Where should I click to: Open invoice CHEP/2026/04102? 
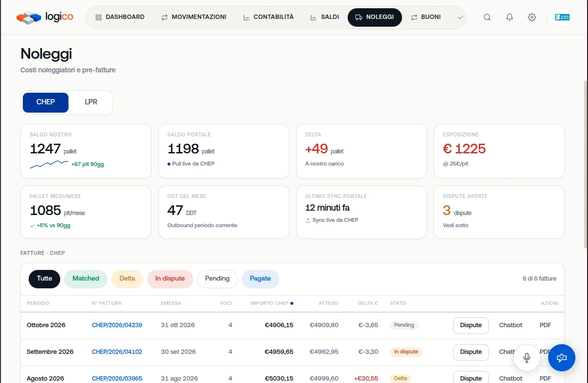point(117,352)
